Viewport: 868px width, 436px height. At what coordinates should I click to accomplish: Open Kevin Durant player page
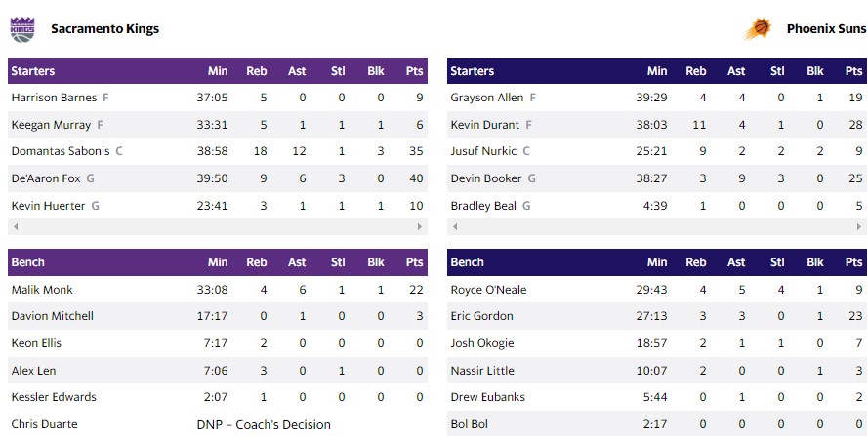(485, 124)
